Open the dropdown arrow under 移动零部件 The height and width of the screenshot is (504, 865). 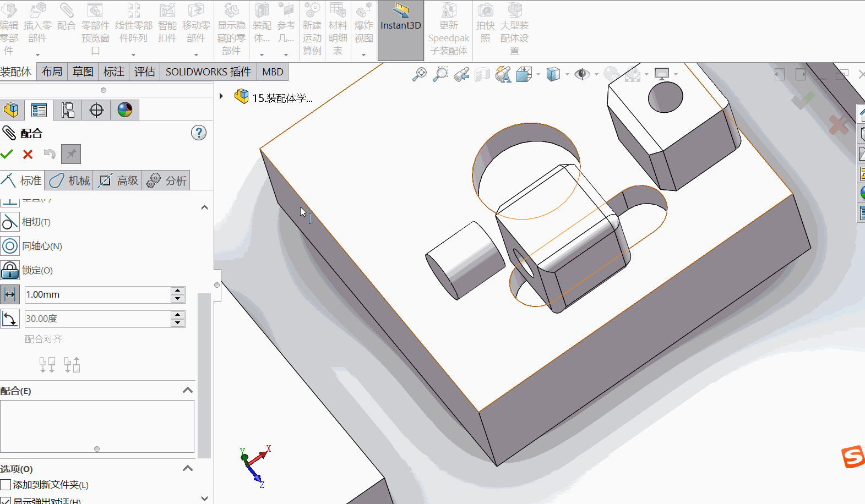point(196,54)
